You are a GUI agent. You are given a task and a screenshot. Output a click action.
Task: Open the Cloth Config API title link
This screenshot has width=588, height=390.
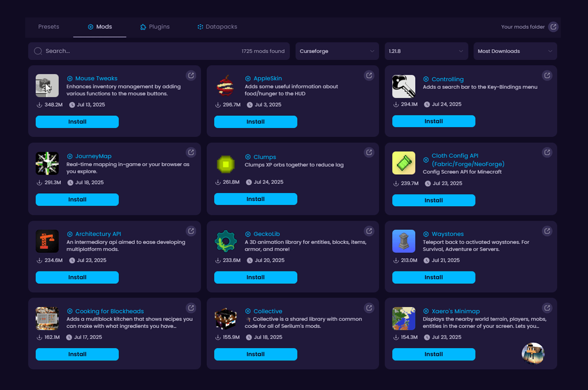point(468,160)
